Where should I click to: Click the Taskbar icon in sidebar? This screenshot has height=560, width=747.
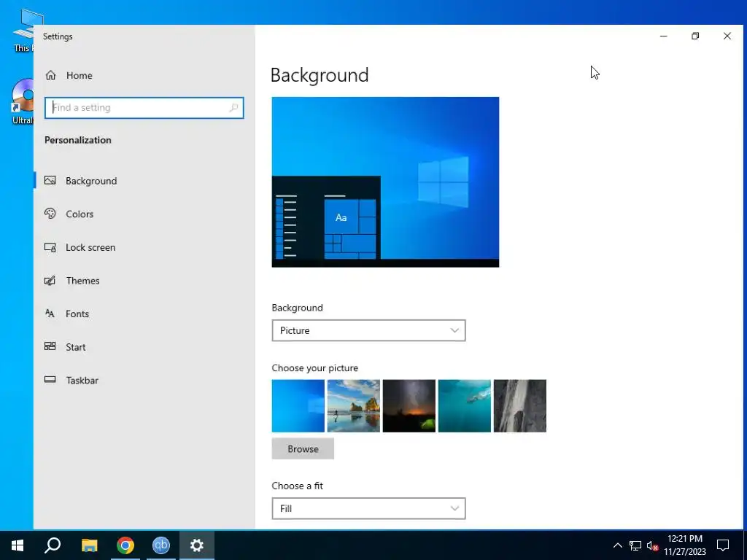(x=50, y=379)
